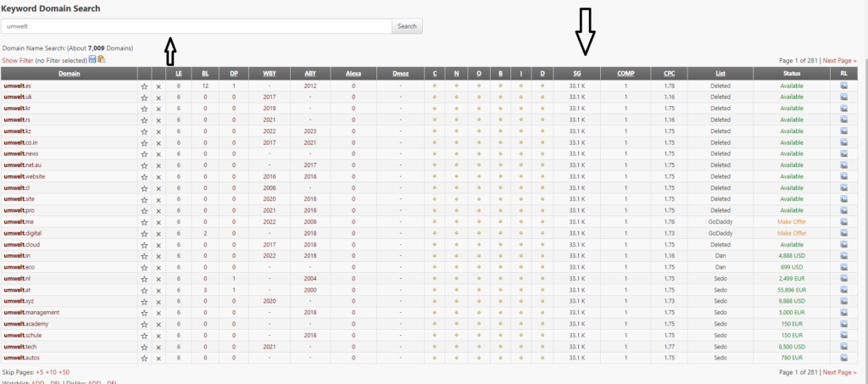The image size is (868, 384).
Task: Sort by the BL backlinks column header
Action: [205, 74]
